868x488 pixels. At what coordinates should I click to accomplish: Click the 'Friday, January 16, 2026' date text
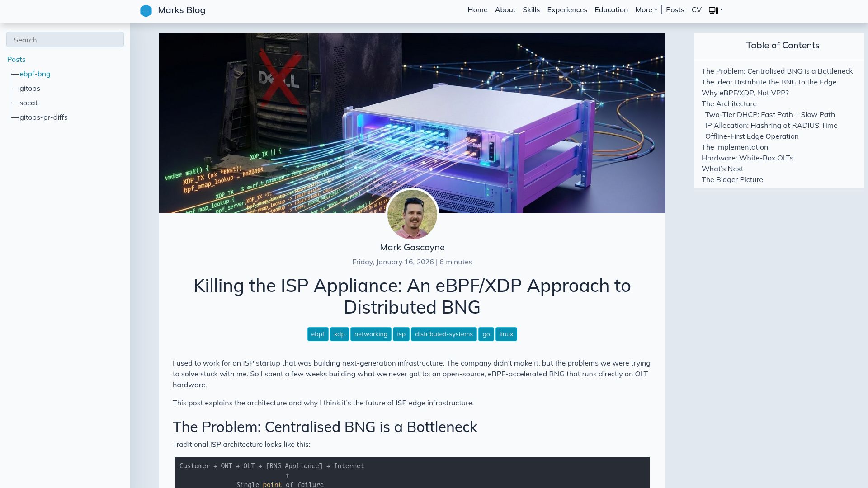click(x=393, y=262)
